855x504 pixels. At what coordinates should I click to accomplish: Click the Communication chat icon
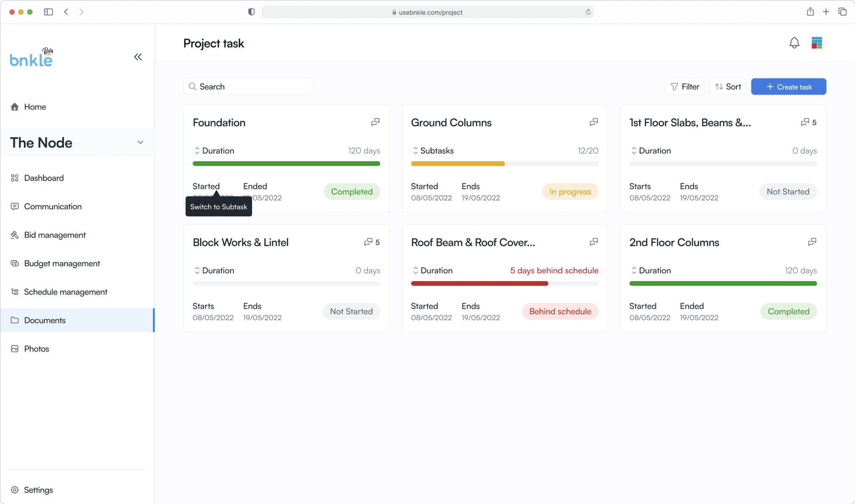[15, 207]
